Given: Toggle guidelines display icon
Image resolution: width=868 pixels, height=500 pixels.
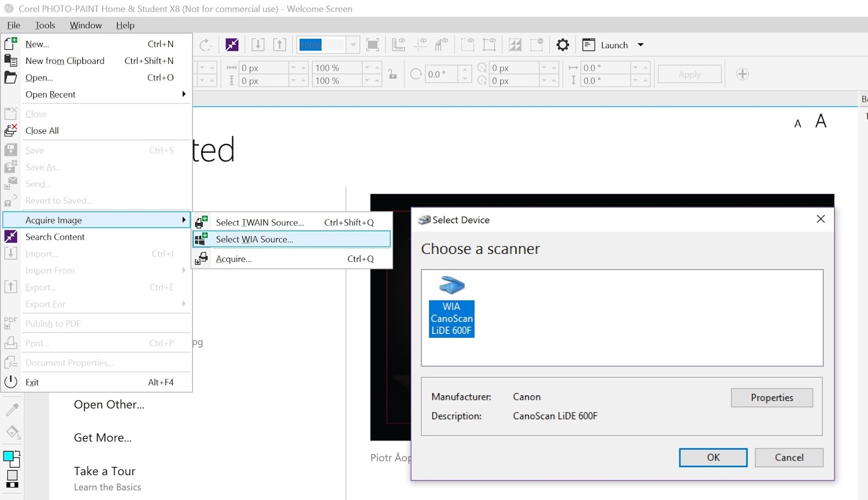Looking at the screenshot, I should [420, 44].
